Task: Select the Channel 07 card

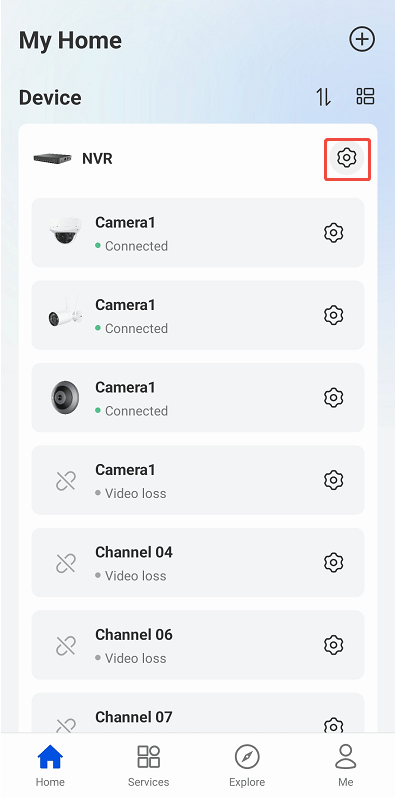Action: 198,713
